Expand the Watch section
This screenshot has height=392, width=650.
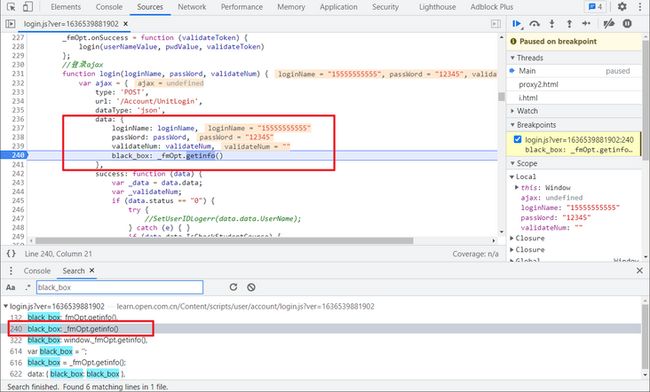pos(512,111)
